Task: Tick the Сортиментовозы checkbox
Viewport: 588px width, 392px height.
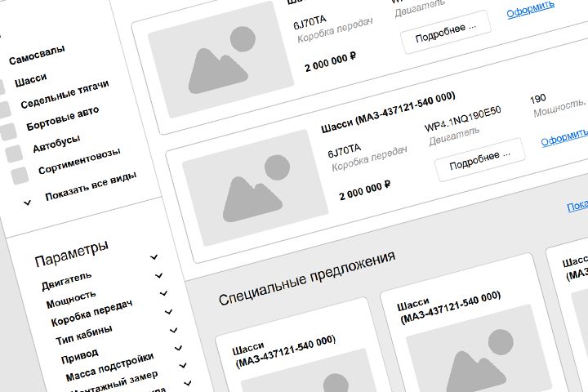Action: point(20,176)
